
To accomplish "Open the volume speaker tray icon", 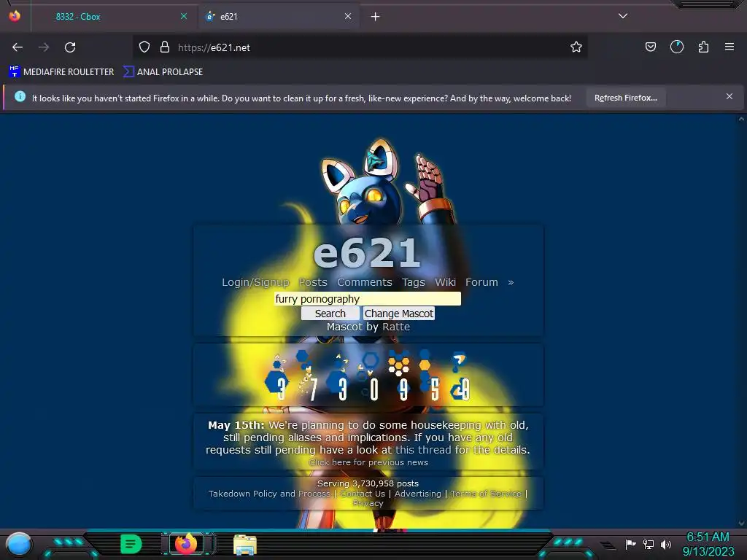I will pos(665,544).
